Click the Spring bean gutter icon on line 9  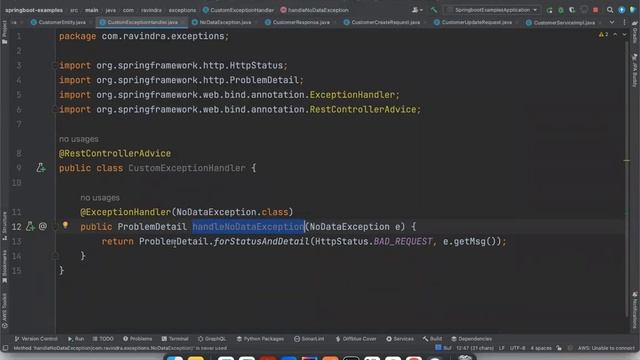[x=40, y=167]
